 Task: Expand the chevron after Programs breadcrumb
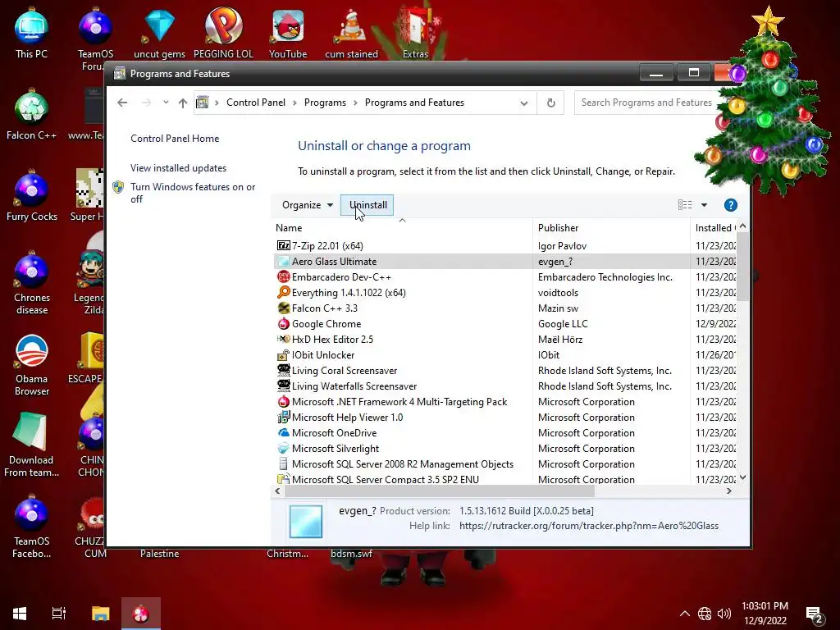(x=355, y=103)
